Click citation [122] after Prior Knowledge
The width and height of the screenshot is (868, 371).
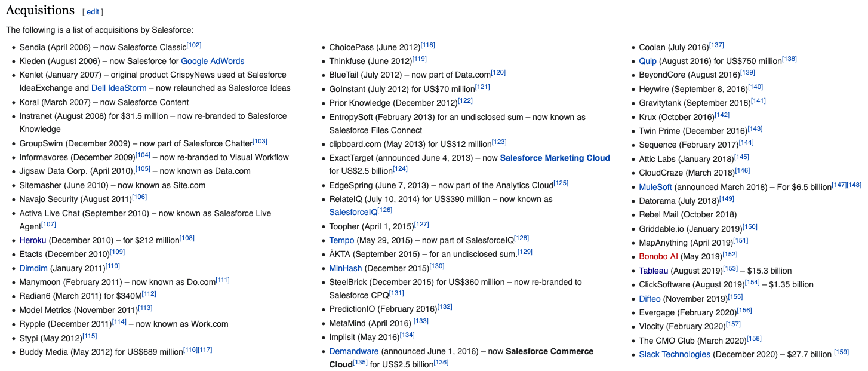[465, 100]
